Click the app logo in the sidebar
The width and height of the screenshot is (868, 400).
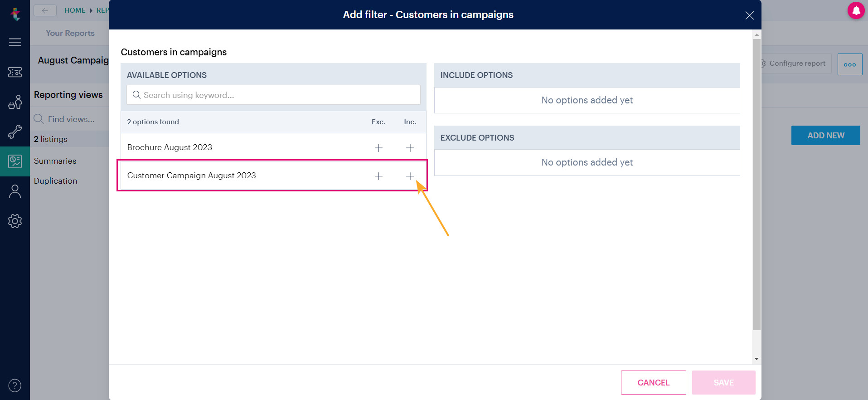click(15, 14)
